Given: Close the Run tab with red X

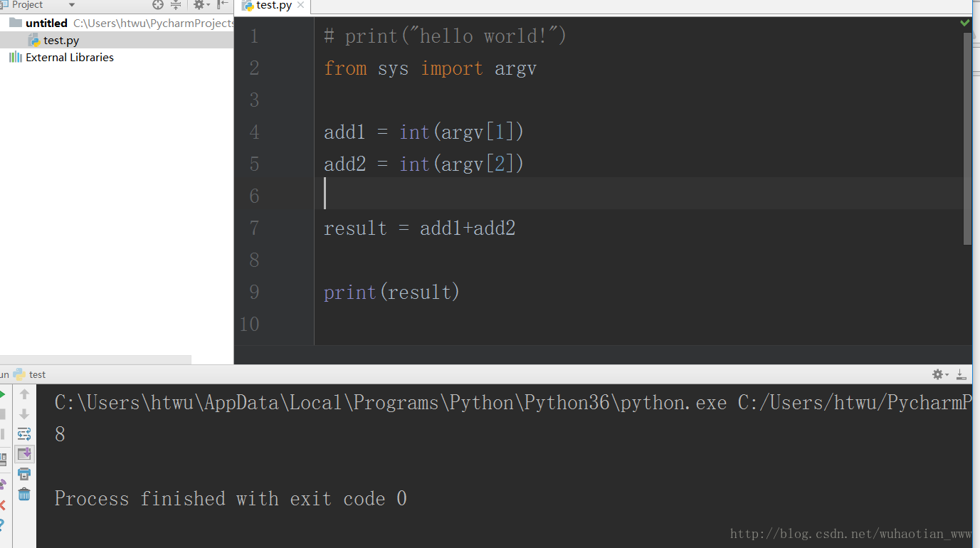Looking at the screenshot, I should coord(2,505).
